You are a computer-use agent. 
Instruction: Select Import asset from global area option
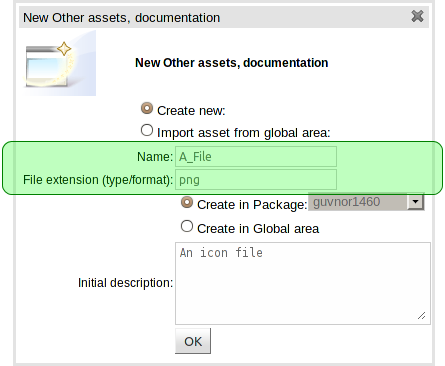[147, 130]
